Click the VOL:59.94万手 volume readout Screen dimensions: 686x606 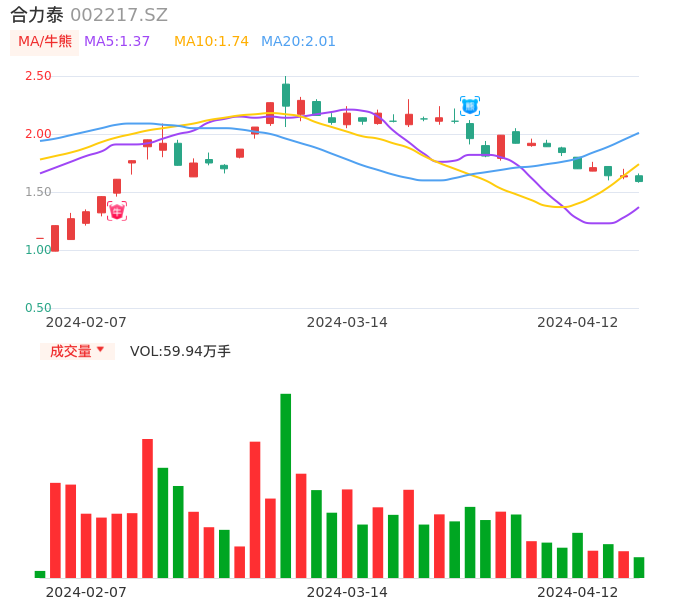click(x=180, y=351)
